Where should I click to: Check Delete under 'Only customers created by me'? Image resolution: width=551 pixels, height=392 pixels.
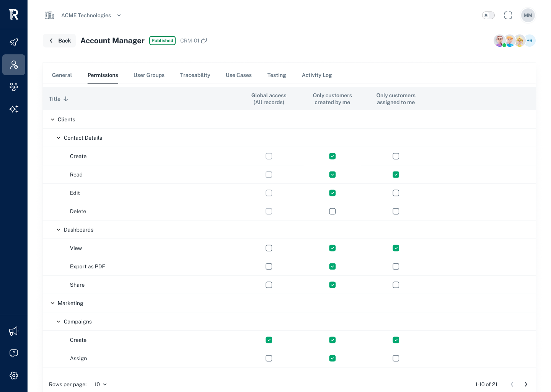coord(333,211)
